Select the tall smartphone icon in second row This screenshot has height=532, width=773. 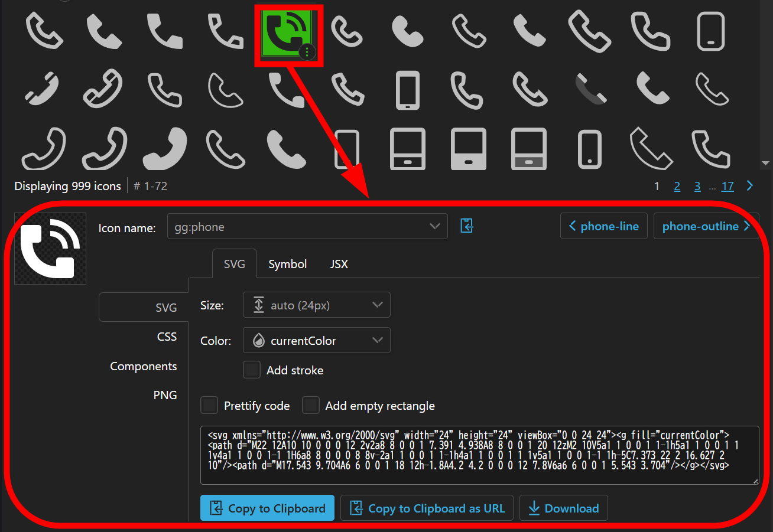tap(407, 90)
